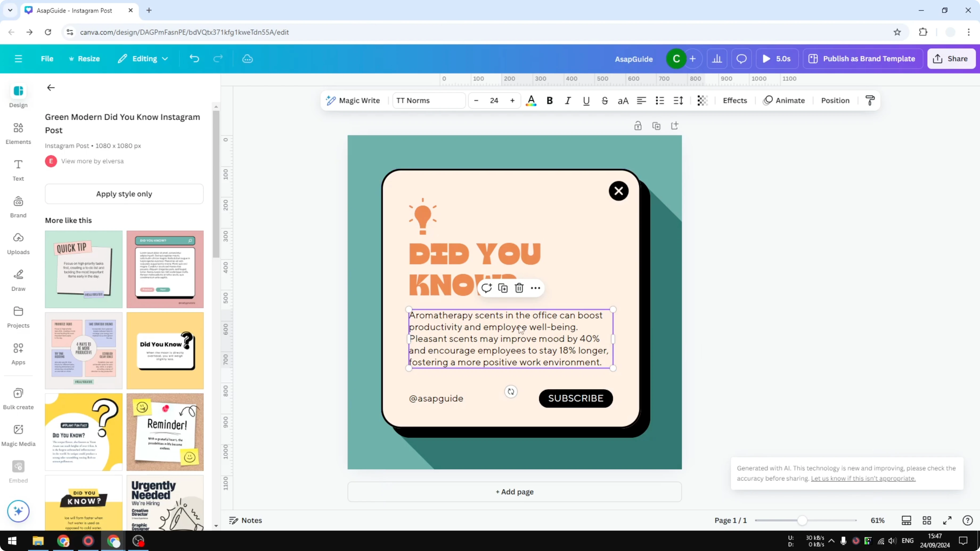
Task: Change text alignment
Action: pos(642,100)
